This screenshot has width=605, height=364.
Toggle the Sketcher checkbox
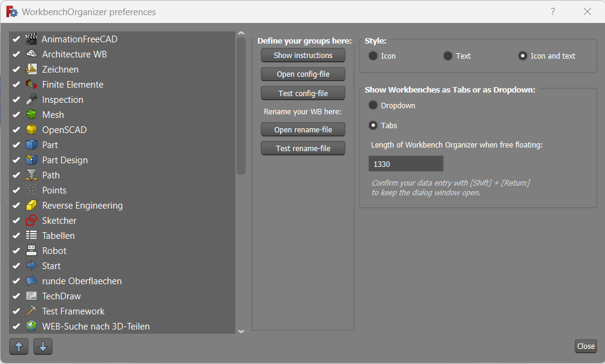pos(16,220)
